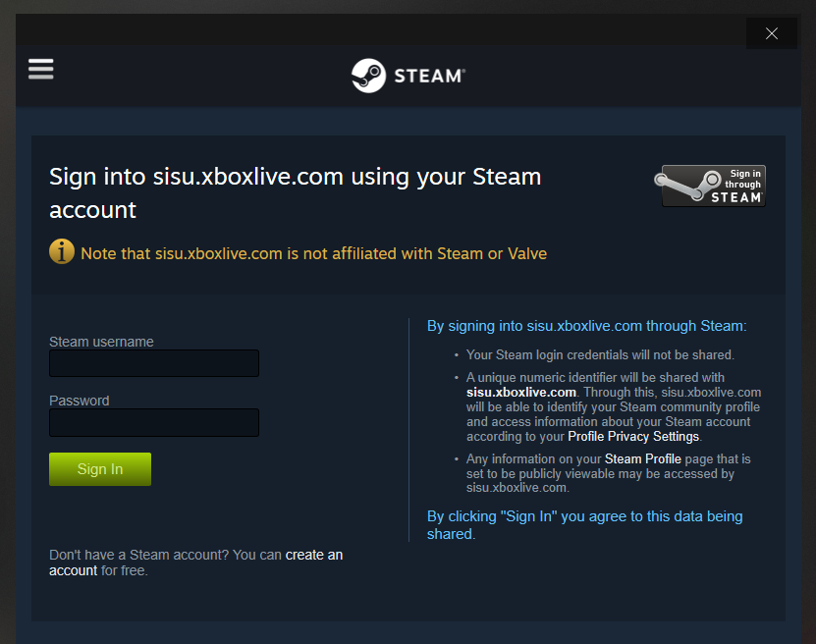816x644 pixels.
Task: Click the By signing into sisu.xboxlive.com heading
Action: click(586, 326)
